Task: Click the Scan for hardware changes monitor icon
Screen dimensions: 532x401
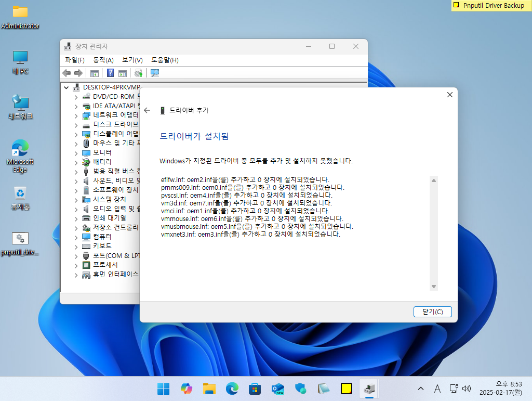Action: point(155,73)
